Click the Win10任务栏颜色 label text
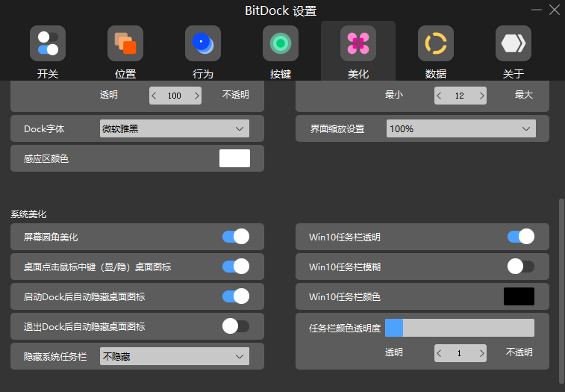The height and width of the screenshot is (392, 565). [x=345, y=296]
